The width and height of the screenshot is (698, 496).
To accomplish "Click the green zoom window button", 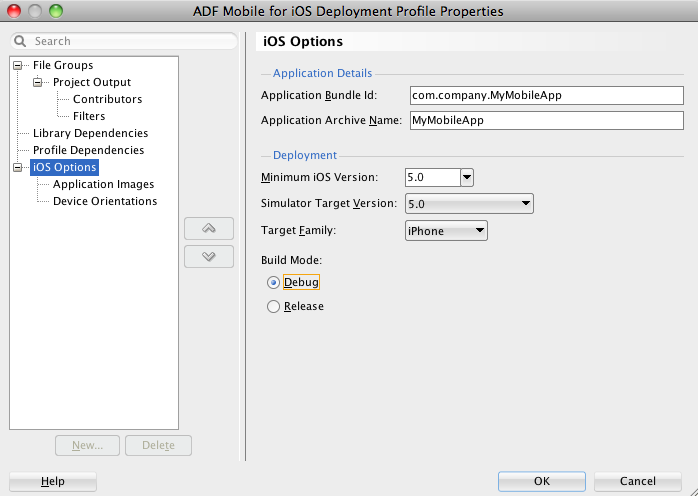I will (56, 11).
